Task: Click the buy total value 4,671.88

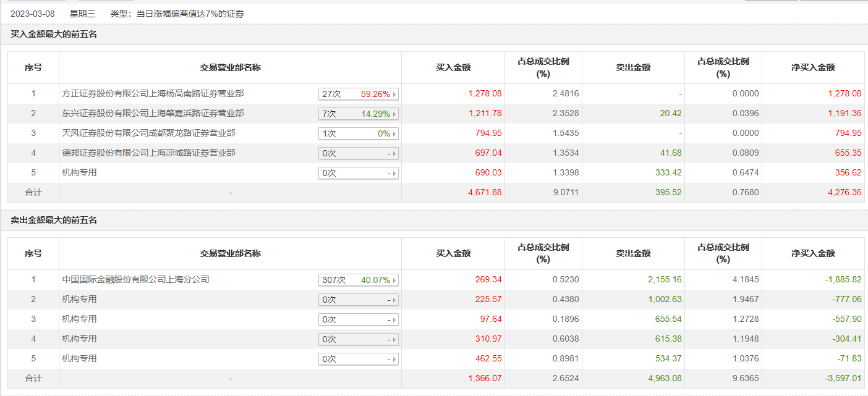Action: [485, 193]
